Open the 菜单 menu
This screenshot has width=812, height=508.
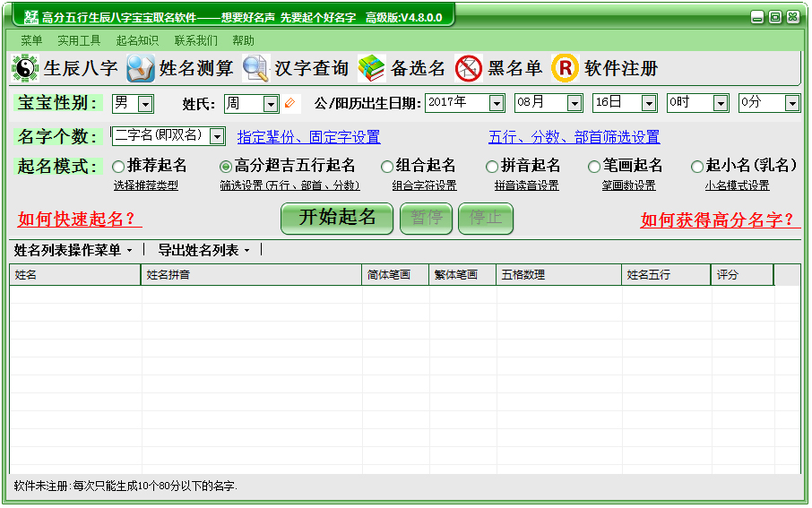pyautogui.click(x=31, y=40)
